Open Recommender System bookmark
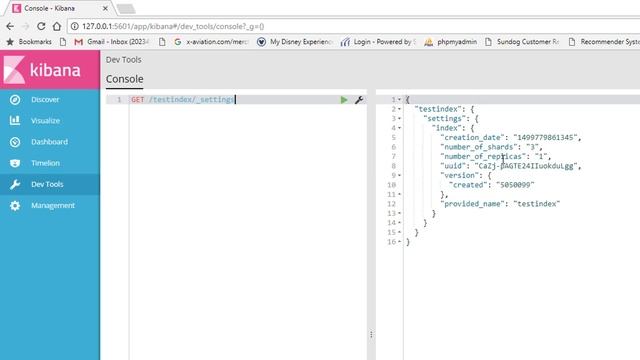 click(604, 42)
